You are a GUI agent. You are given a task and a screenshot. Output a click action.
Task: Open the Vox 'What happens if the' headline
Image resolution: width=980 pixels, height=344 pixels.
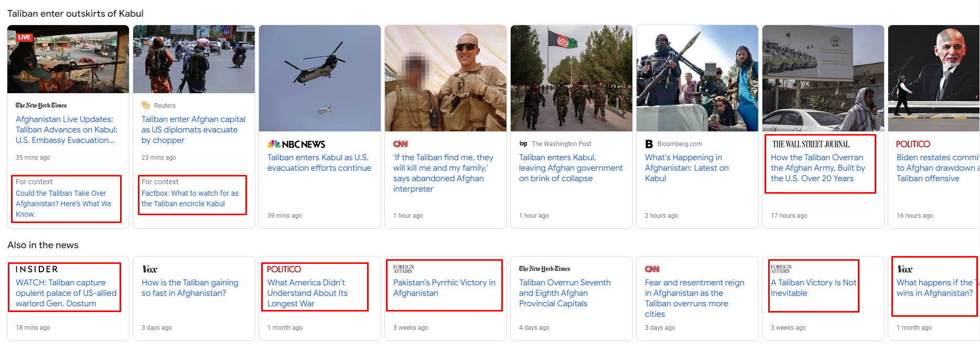click(938, 288)
